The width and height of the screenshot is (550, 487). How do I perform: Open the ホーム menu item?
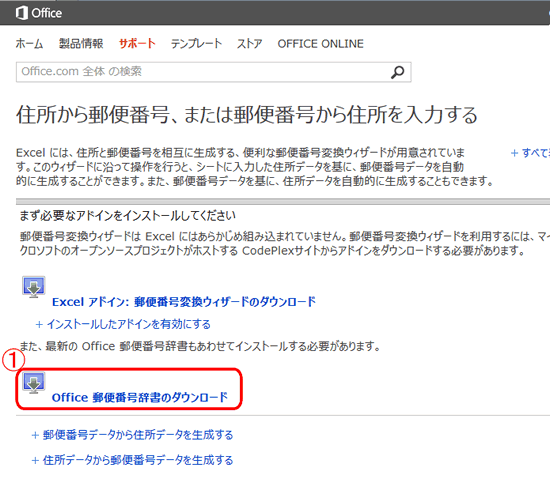pyautogui.click(x=29, y=44)
